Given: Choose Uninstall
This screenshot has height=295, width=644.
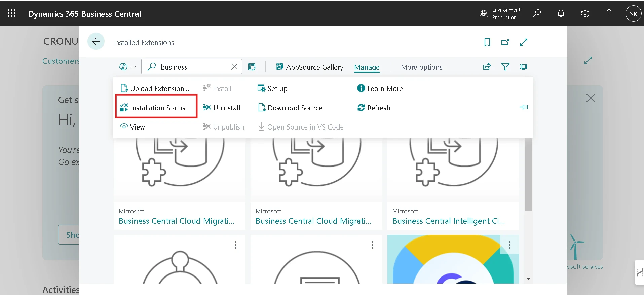Looking at the screenshot, I should [221, 108].
